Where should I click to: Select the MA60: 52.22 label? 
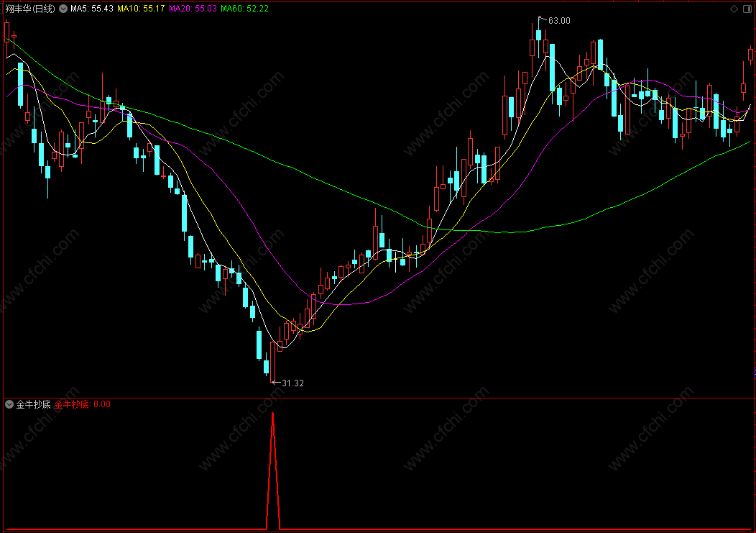coord(244,9)
